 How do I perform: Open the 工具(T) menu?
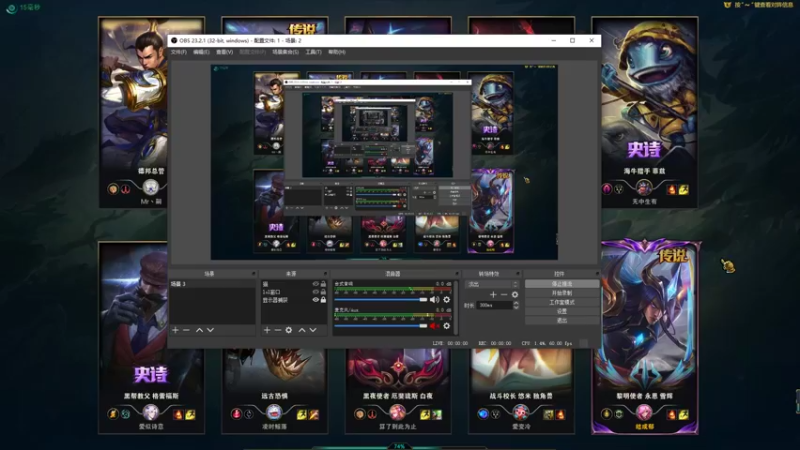point(313,52)
